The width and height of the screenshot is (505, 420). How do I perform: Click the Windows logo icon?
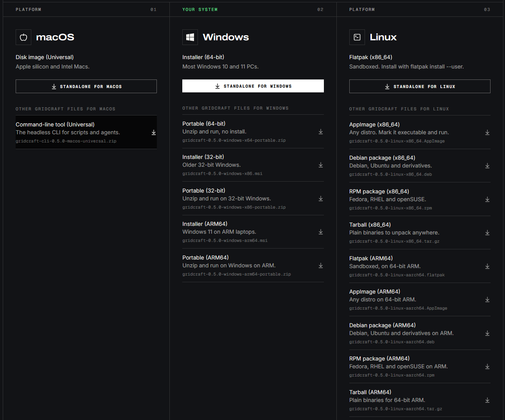tap(190, 37)
